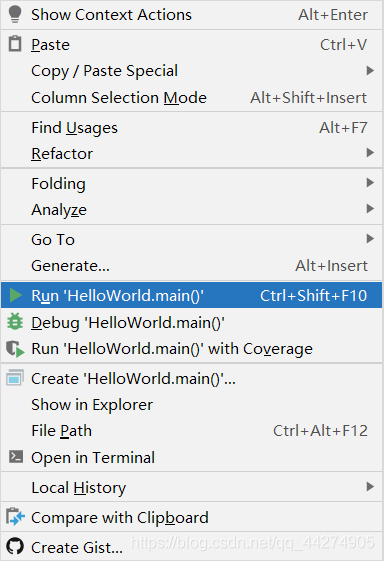384x561 pixels.
Task: Open the Folding menu entry
Action: (x=192, y=184)
